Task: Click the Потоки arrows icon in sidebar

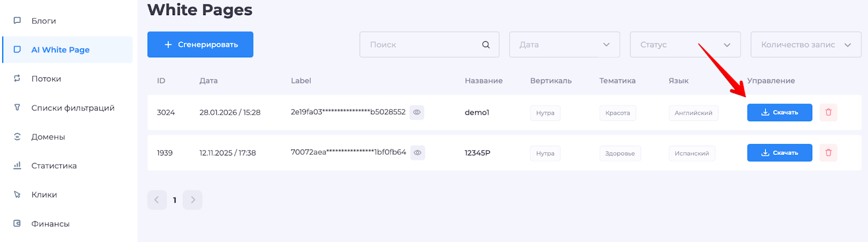Action: click(x=17, y=79)
